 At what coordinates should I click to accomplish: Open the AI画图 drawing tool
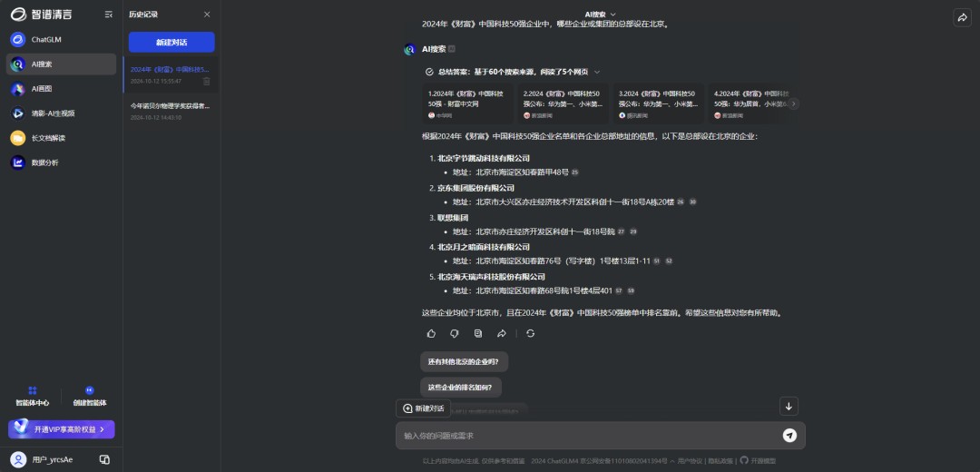62,89
